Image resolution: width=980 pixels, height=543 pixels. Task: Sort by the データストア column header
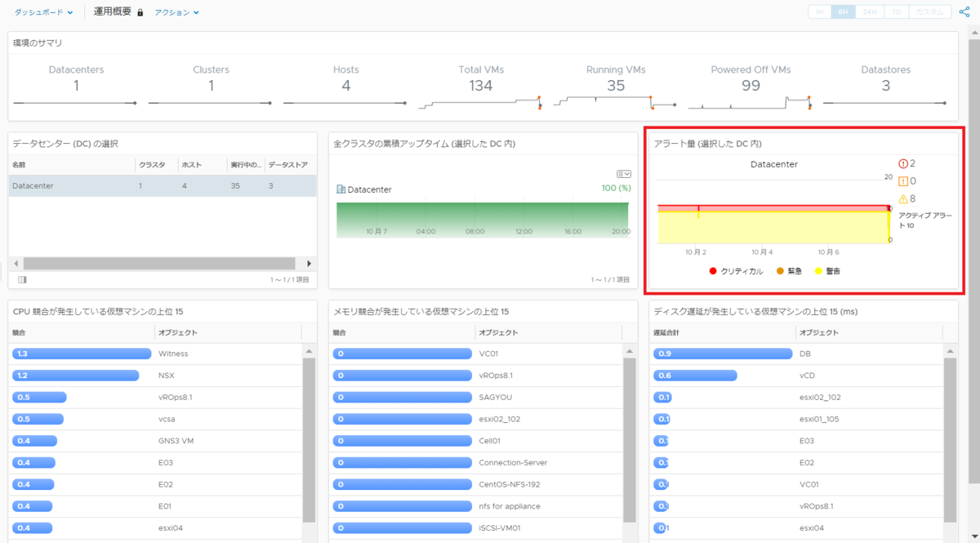(x=290, y=164)
